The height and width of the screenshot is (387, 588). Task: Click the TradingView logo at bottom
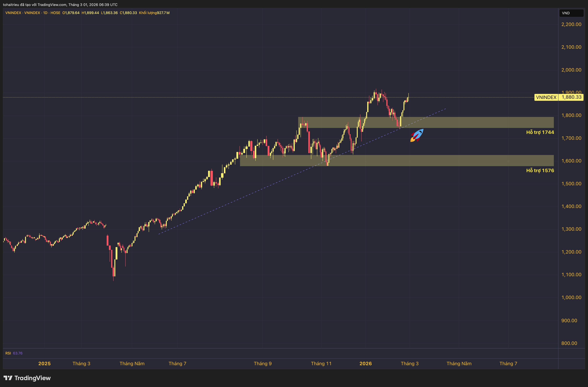pyautogui.click(x=27, y=378)
